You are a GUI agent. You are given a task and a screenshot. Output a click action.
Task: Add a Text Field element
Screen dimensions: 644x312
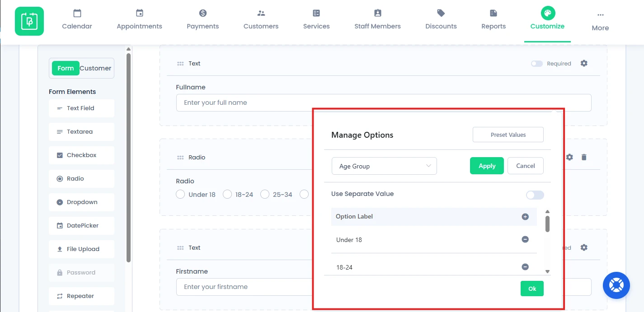(81, 108)
